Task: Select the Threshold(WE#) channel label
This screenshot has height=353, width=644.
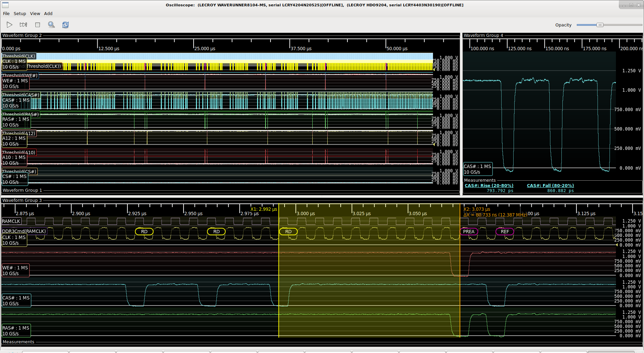Action: click(20, 75)
